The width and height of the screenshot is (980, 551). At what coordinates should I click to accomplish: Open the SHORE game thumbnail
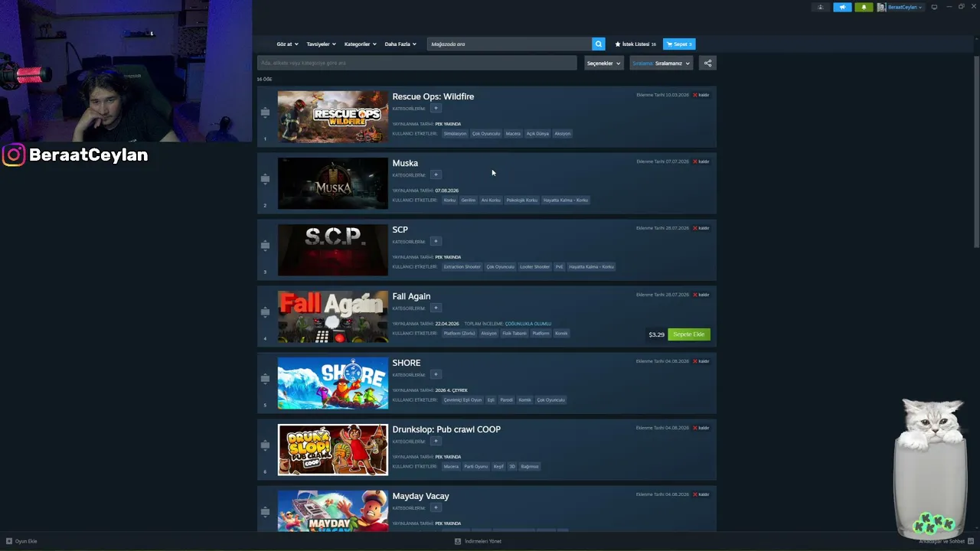(333, 383)
